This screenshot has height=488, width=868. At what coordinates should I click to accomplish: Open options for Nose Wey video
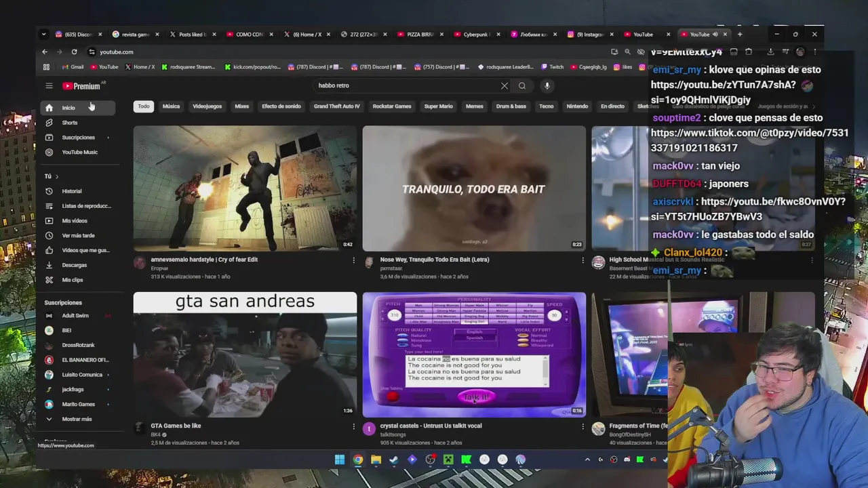tap(583, 260)
